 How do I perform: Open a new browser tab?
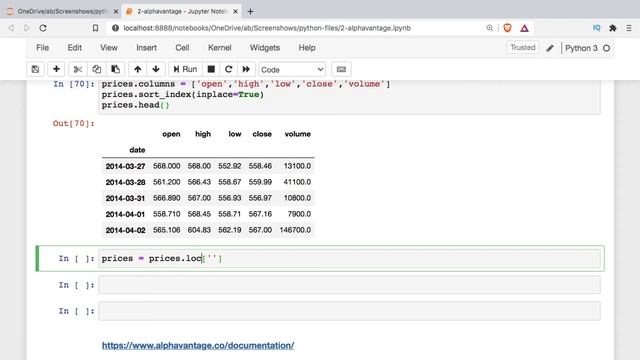coord(250,11)
